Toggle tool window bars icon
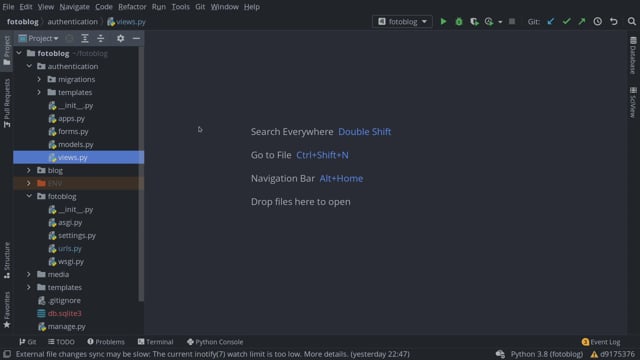Viewport: 640px width, 360px height. pos(7,354)
